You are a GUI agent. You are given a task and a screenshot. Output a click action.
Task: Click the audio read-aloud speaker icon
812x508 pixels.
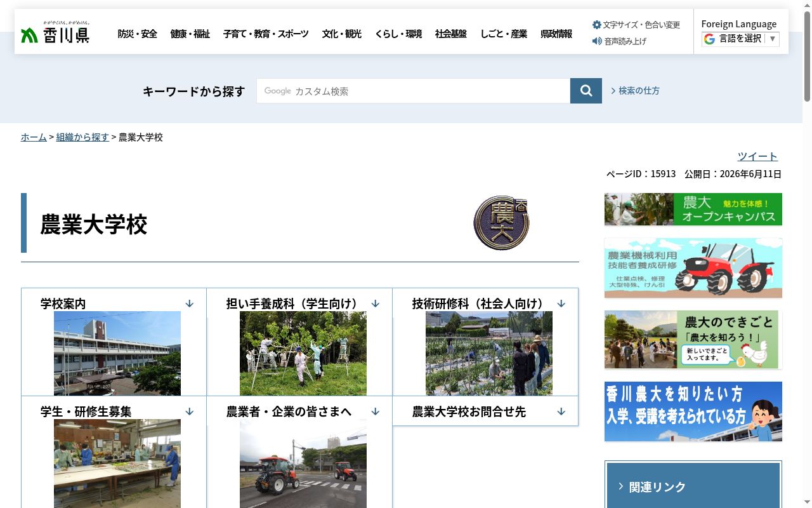point(597,41)
